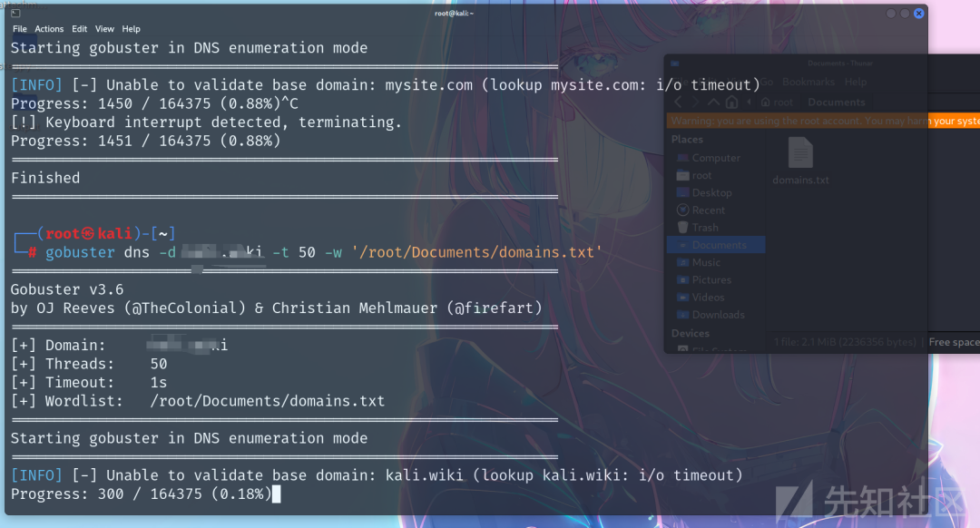This screenshot has width=980, height=528.
Task: Click the small path-bar scroll arrow in Thunar
Action: [x=749, y=102]
